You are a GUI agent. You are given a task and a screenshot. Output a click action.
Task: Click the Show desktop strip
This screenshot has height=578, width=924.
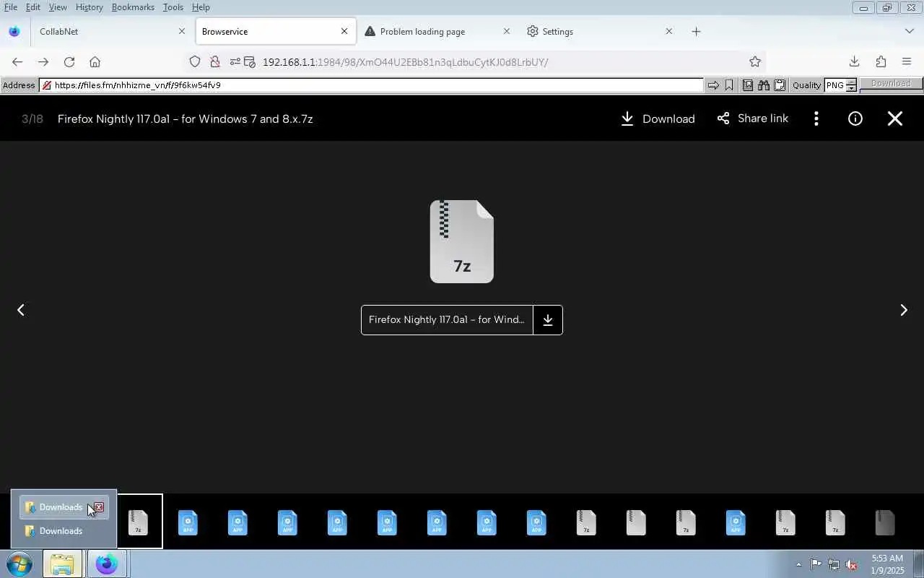point(918,564)
